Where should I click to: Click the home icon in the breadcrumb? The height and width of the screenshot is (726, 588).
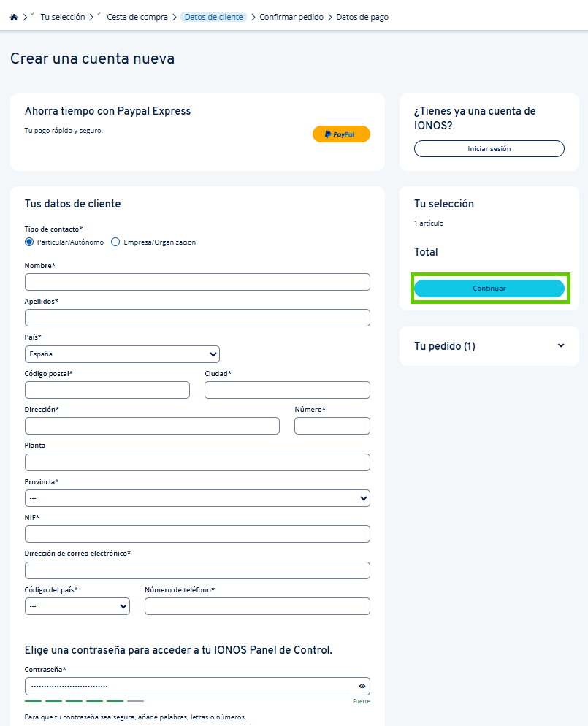pos(13,15)
